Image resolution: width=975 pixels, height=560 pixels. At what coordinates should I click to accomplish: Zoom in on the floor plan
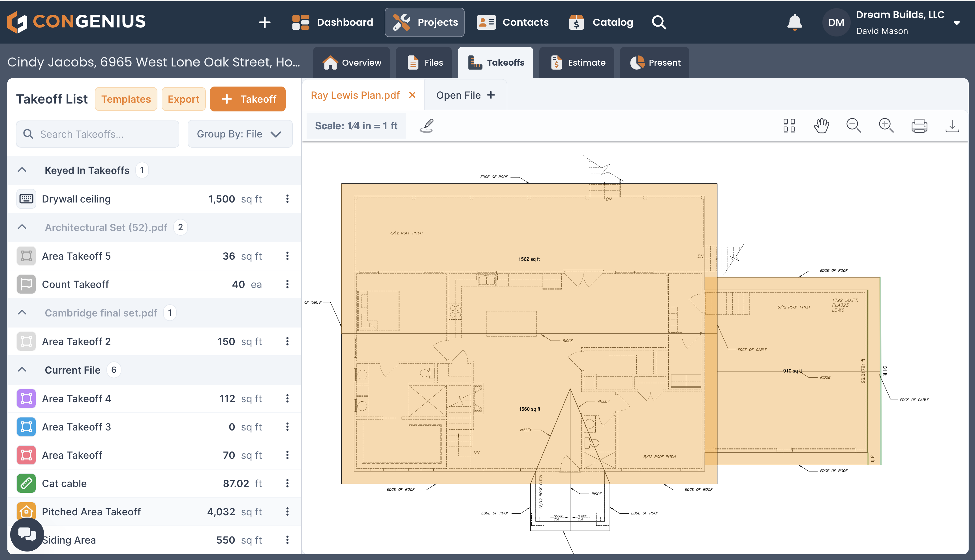click(x=886, y=125)
